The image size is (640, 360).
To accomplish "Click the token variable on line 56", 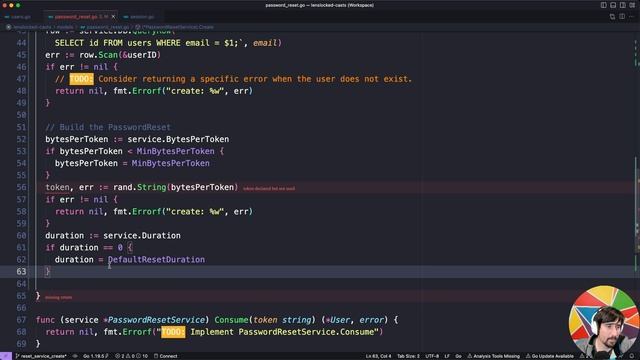I will (57, 187).
